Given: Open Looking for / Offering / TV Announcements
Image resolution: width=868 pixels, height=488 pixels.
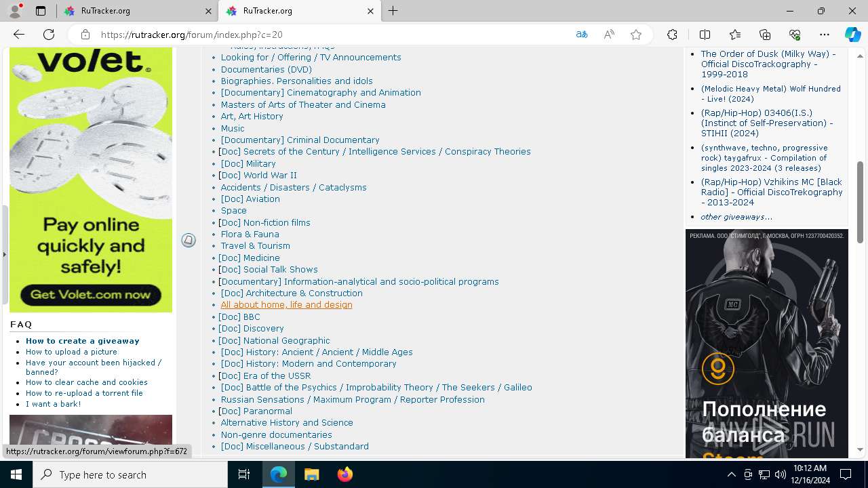Looking at the screenshot, I should [x=311, y=58].
